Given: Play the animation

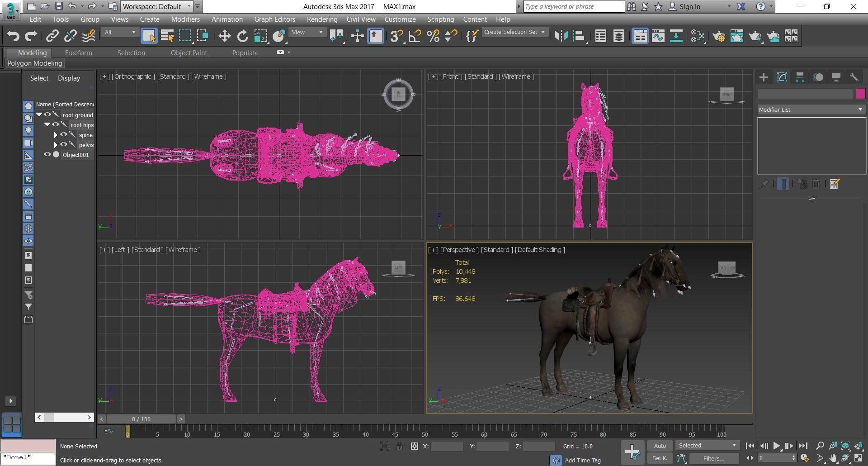Looking at the screenshot, I should (777, 446).
